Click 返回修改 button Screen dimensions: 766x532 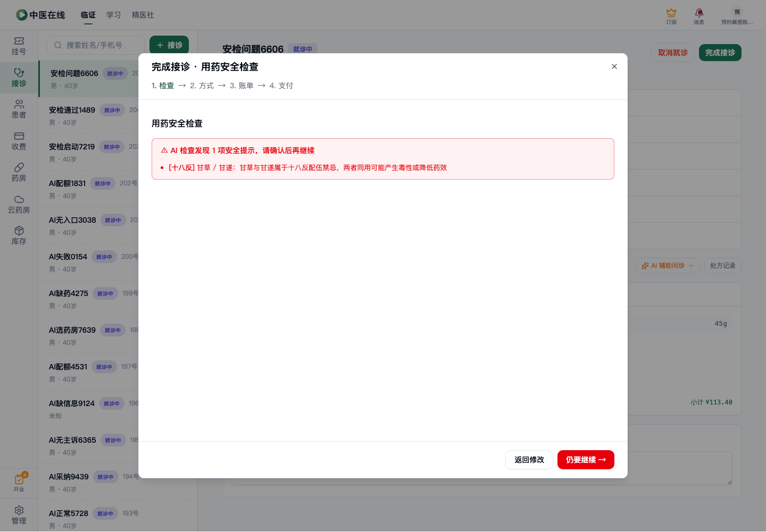click(x=529, y=460)
